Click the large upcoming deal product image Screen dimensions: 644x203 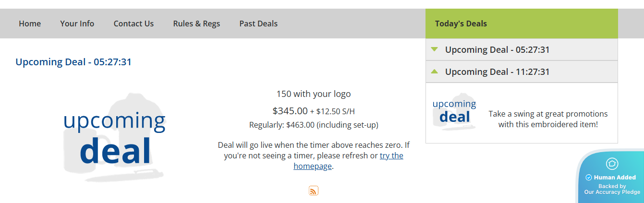point(114,137)
